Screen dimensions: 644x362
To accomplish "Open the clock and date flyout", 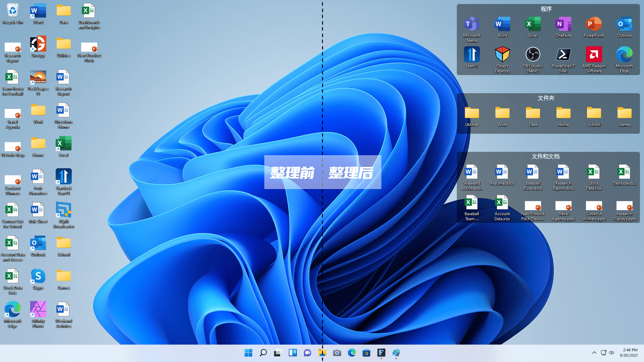I will pos(629,353).
